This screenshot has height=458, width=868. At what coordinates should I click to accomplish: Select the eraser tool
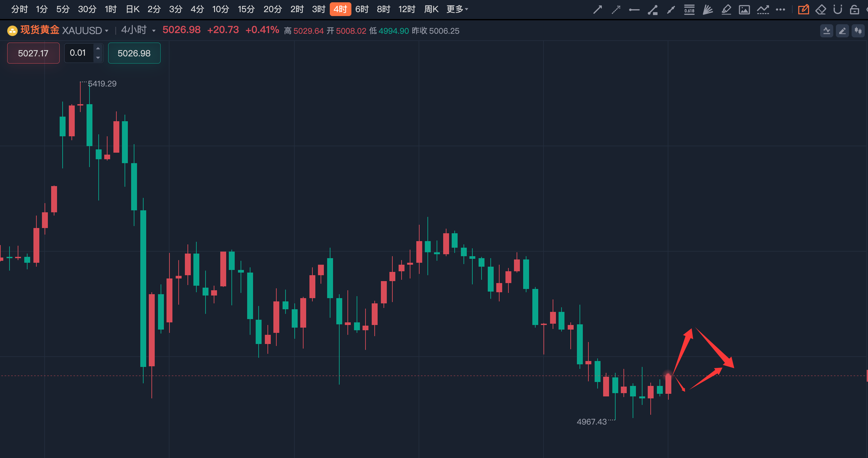coord(820,10)
